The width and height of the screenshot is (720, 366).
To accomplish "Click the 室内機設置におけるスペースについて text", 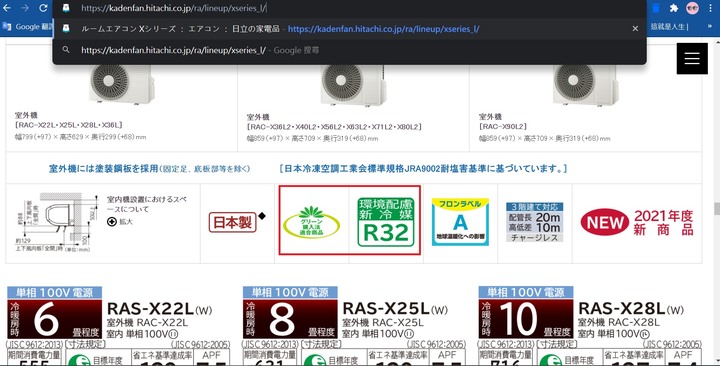I will (147, 204).
